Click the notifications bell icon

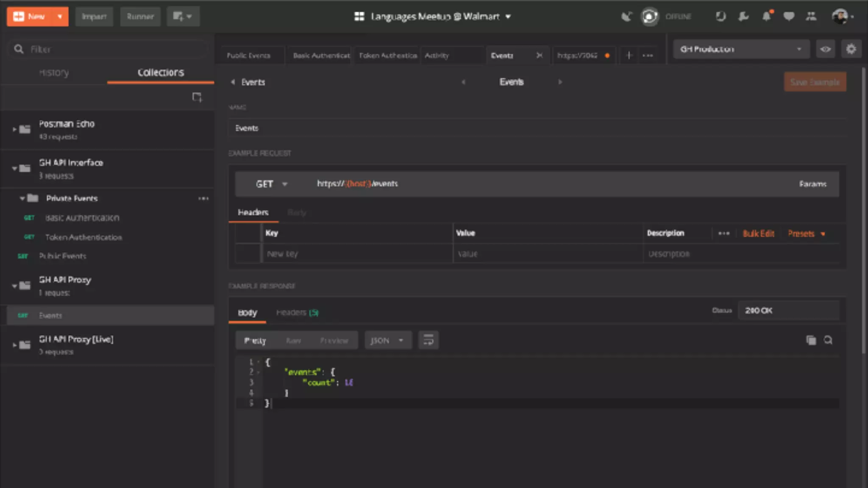point(766,17)
